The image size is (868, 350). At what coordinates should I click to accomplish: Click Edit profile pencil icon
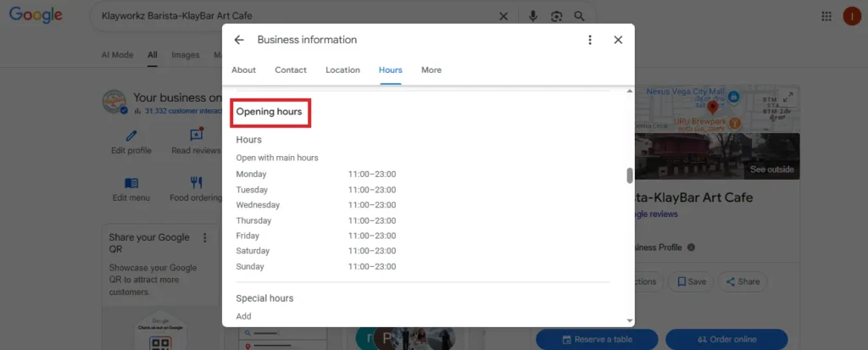pos(131,135)
